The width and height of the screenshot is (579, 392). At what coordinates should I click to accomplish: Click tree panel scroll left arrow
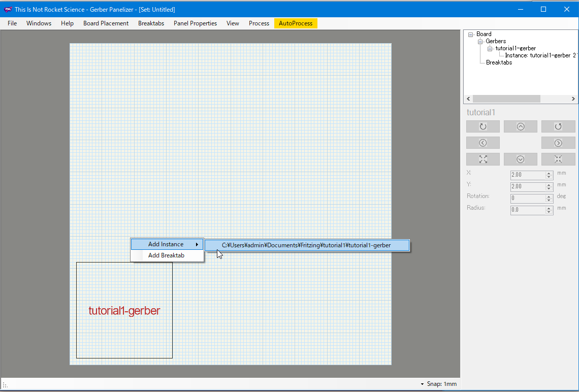(x=468, y=99)
